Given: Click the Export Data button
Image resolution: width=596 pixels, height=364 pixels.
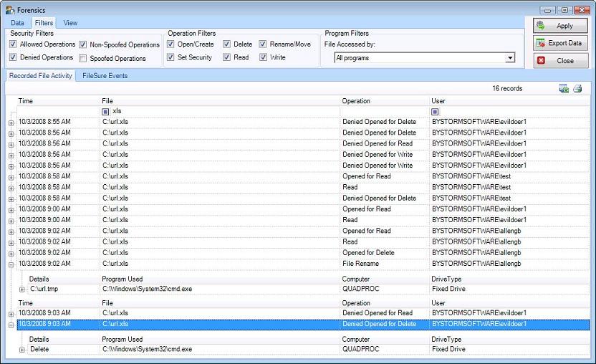Looking at the screenshot, I should coord(560,43).
